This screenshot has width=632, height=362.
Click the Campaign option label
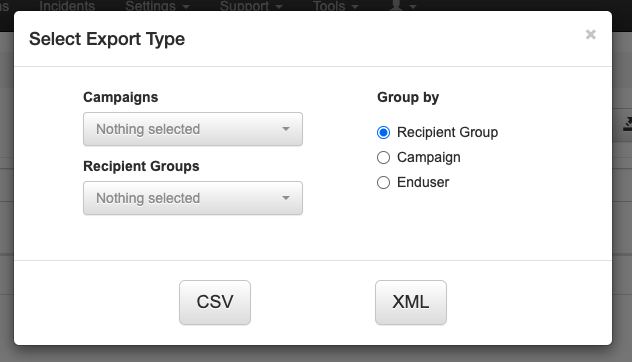tap(428, 157)
